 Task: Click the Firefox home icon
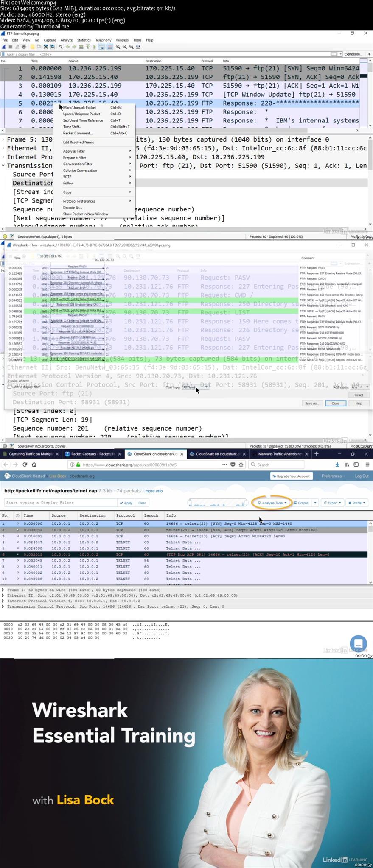click(x=34, y=465)
